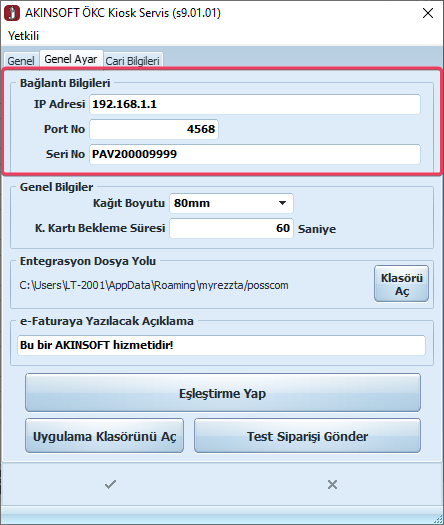
Task: Click into the Port No field
Action: pos(154,129)
